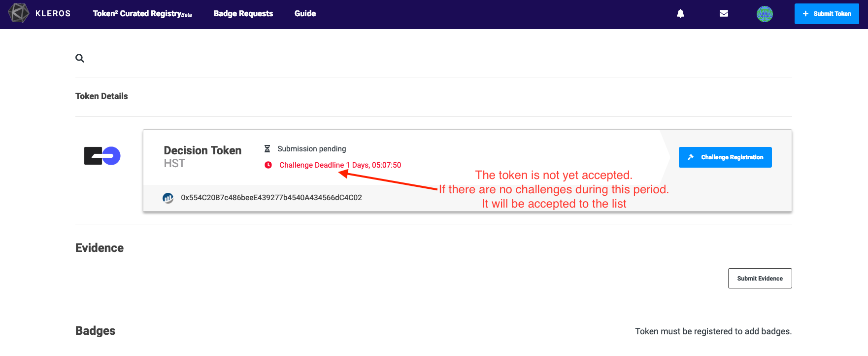868x356 pixels.
Task: Click the Token Details heading
Action: pyautogui.click(x=101, y=96)
